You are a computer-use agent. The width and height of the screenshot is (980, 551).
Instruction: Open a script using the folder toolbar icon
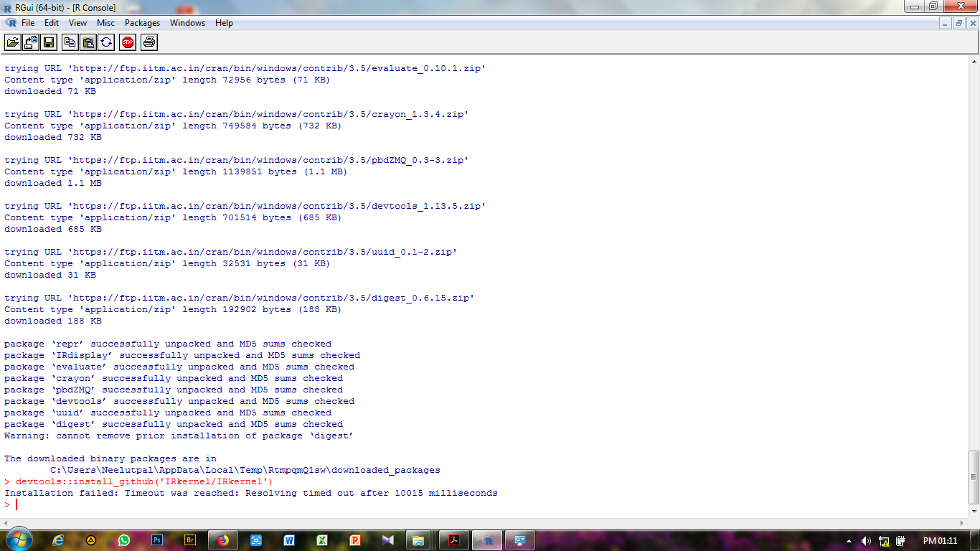pyautogui.click(x=13, y=42)
